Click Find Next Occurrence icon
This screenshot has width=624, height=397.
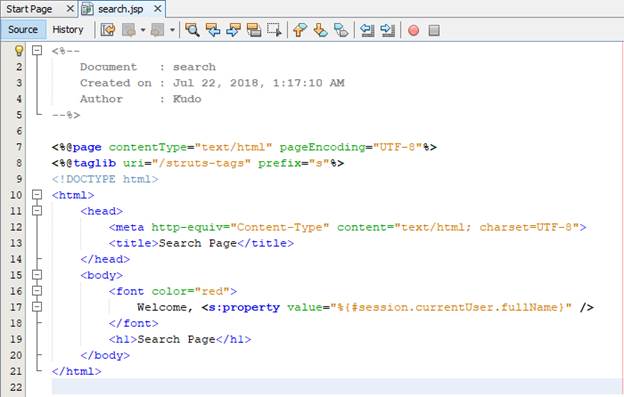click(233, 30)
